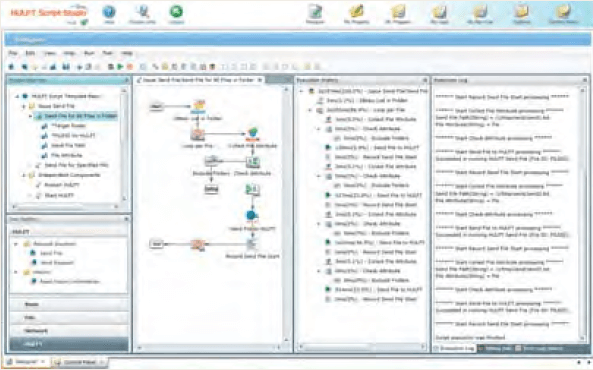This screenshot has width=593, height=370.
Task: Click 'Script execution was finished' log line
Action: [x=470, y=337]
